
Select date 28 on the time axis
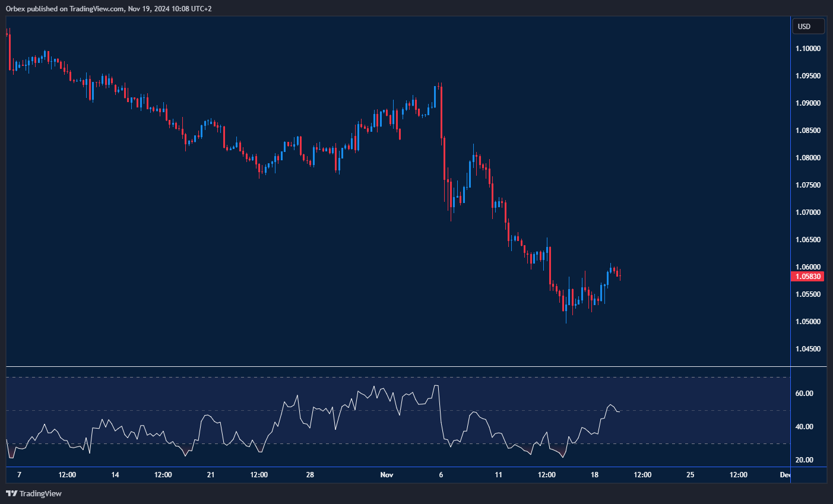pos(310,475)
